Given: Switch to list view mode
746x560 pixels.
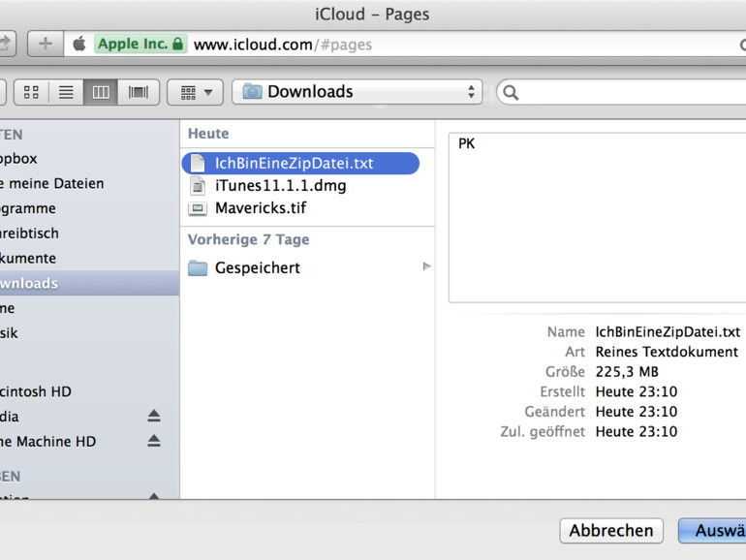Looking at the screenshot, I should (66, 92).
